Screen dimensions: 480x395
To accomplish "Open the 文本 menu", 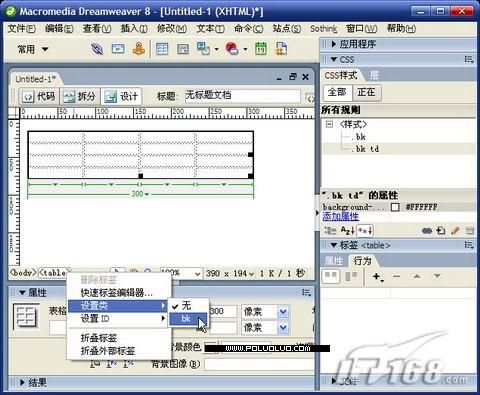I will 210,29.
